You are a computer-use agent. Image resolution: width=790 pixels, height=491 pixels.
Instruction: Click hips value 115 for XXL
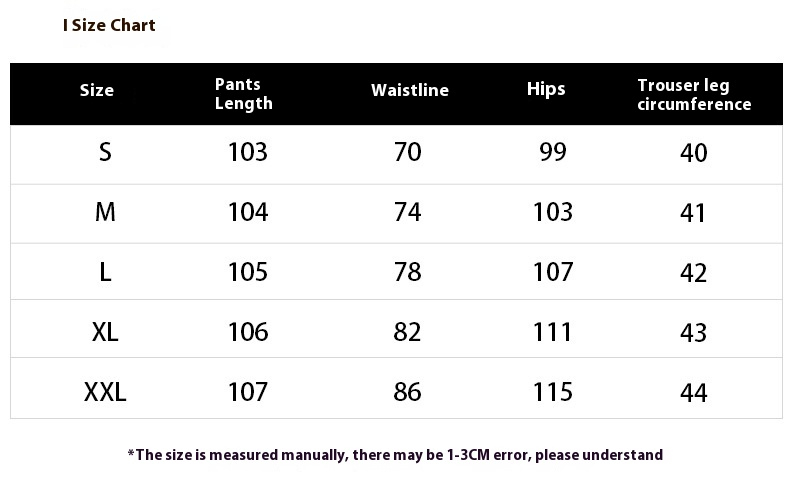(553, 392)
